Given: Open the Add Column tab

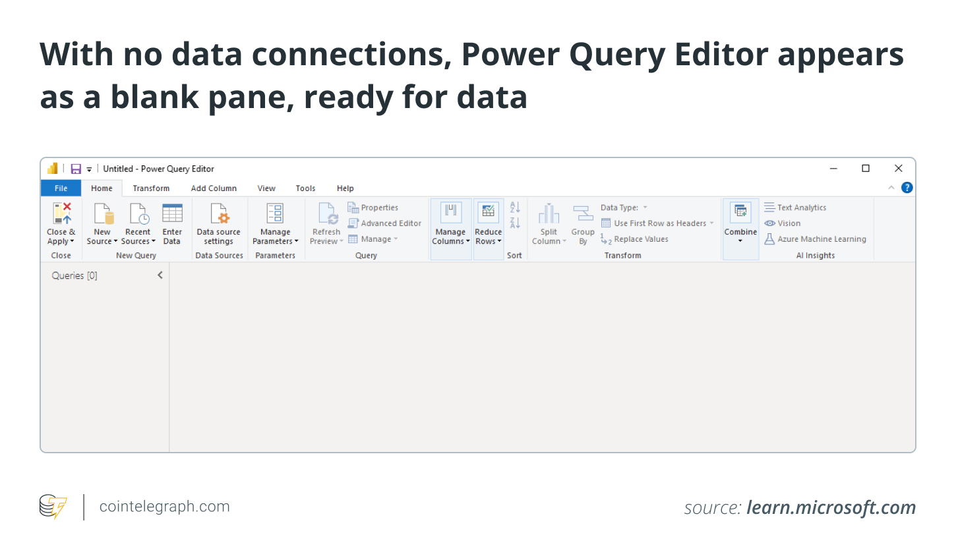Looking at the screenshot, I should tap(214, 188).
